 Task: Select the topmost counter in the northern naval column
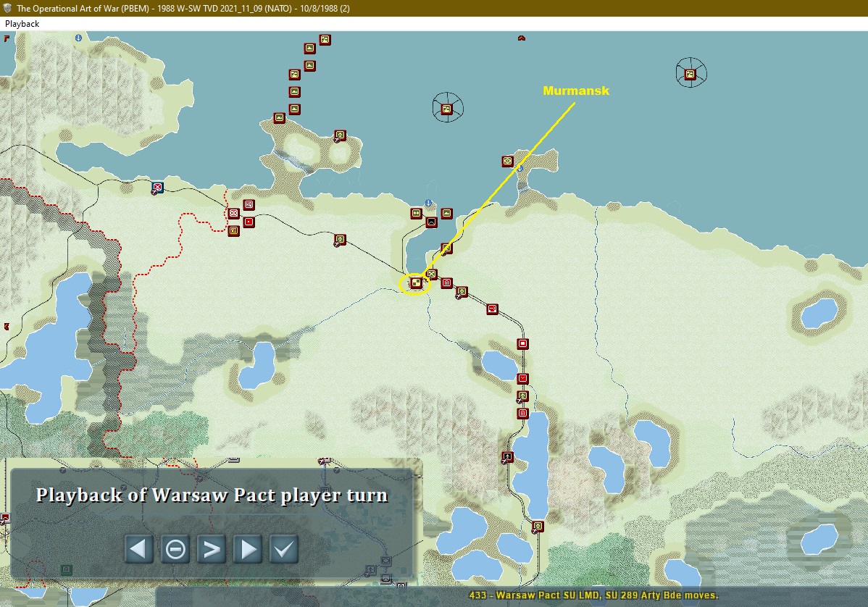325,39
